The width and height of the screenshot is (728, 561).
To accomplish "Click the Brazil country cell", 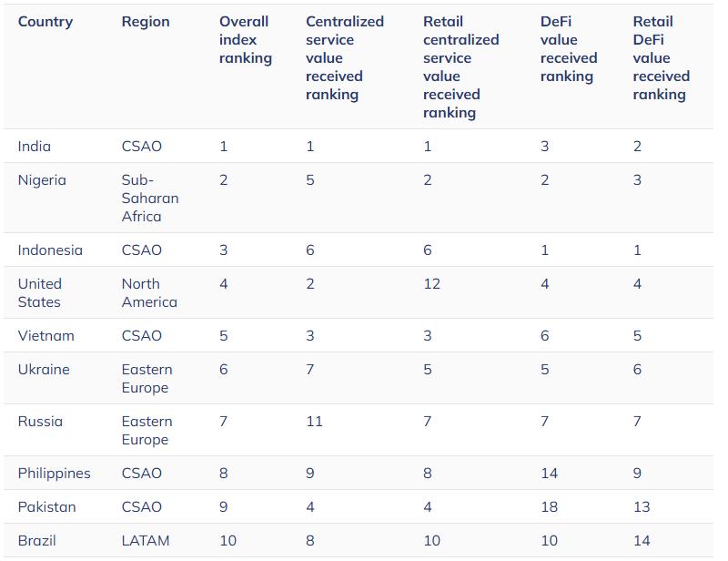I will click(36, 541).
